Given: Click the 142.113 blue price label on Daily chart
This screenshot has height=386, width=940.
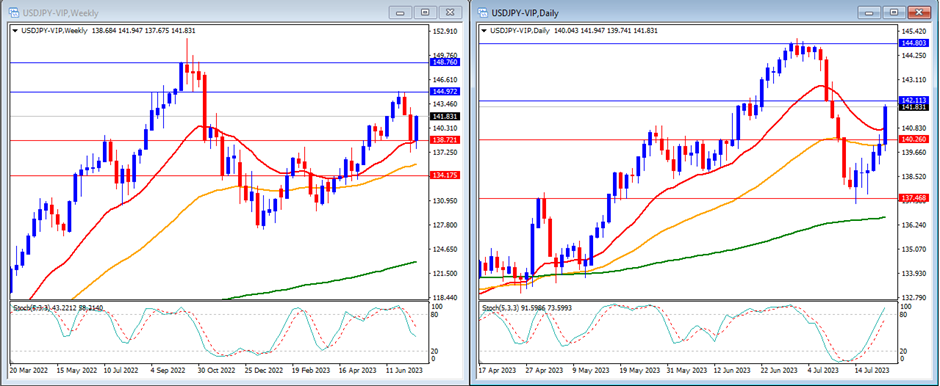Looking at the screenshot, I should 914,100.
